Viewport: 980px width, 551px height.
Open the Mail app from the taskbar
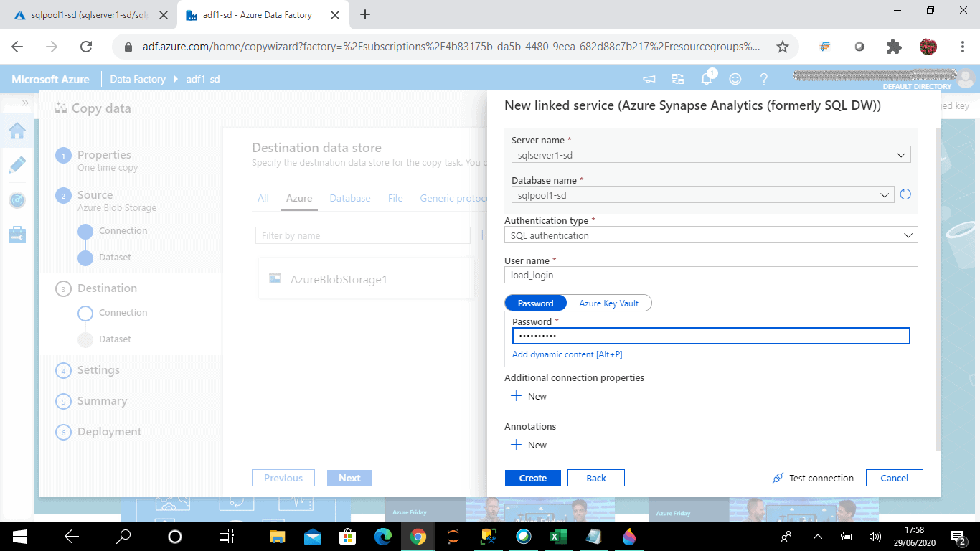coord(312,536)
